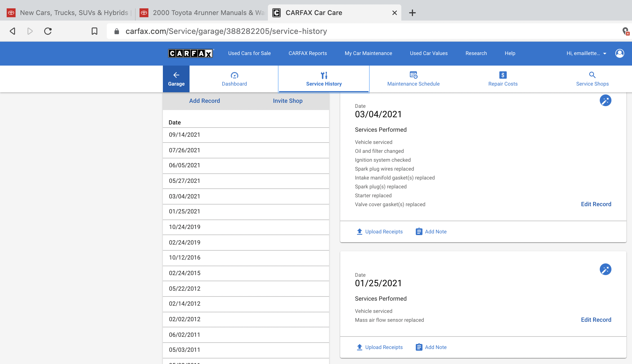
Task: Click the CARFAX logo
Action: 191,53
